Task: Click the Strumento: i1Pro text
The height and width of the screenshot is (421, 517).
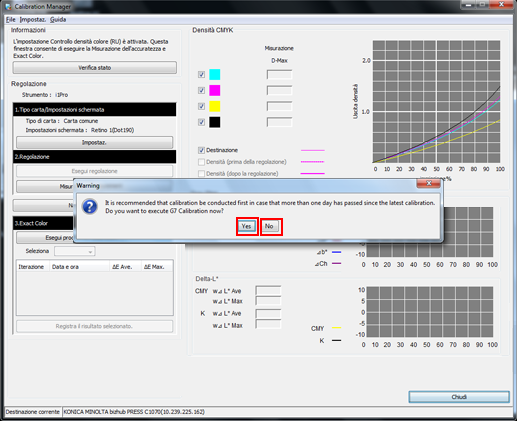Action: tap(45, 95)
